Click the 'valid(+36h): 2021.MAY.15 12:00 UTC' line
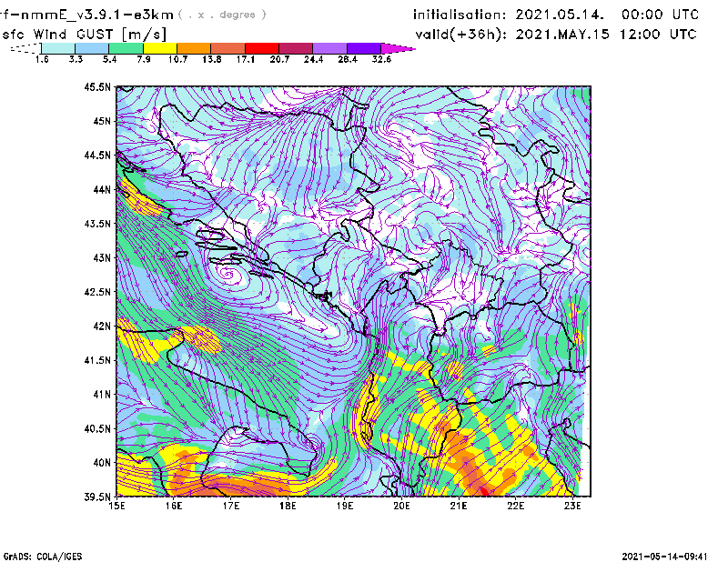This screenshot has width=728, height=562. click(x=556, y=35)
